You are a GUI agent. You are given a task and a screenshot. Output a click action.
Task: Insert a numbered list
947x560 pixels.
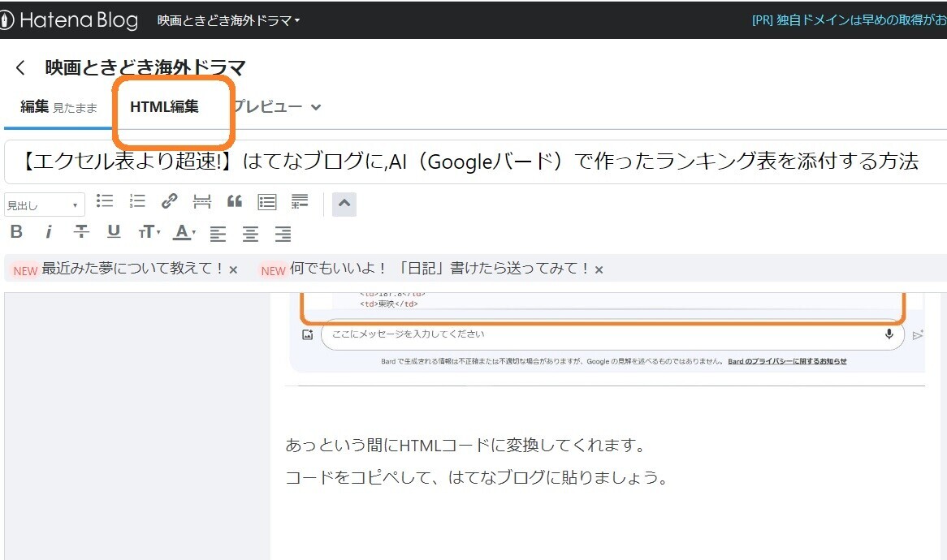136,201
